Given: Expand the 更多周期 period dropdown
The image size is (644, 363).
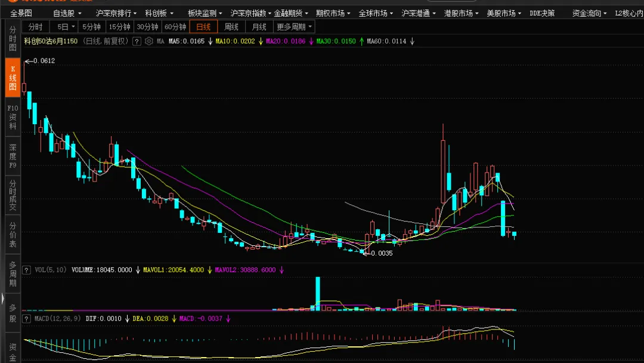Looking at the screenshot, I should coord(294,27).
